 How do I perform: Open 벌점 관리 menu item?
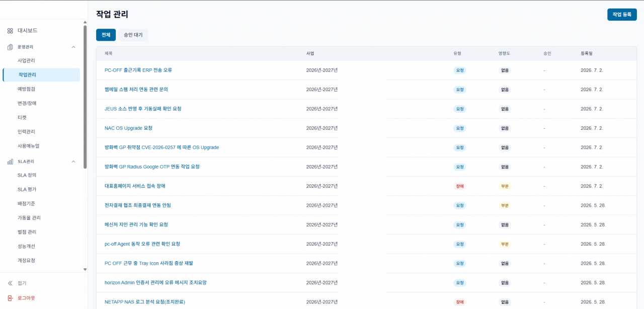click(27, 232)
